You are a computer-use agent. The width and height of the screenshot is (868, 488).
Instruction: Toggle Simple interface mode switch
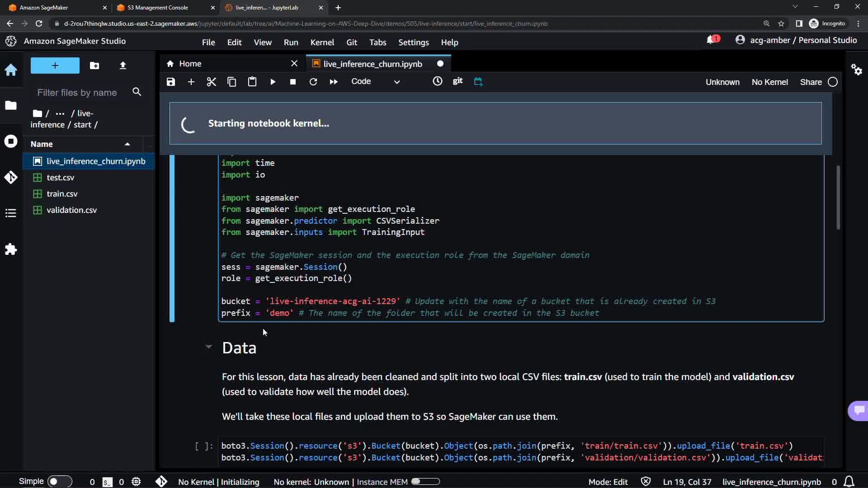coord(60,482)
